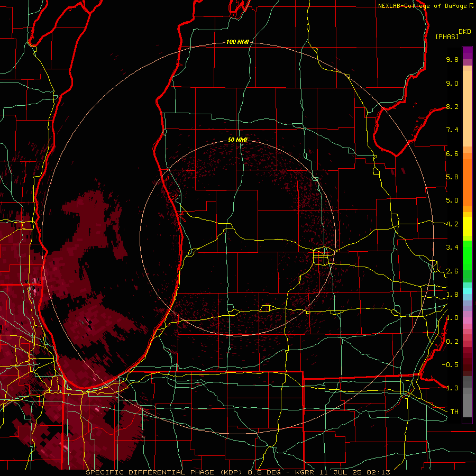This screenshot has height=476, width=476.
Task: Click the "100 NMI" range ring label
Action: 237,42
